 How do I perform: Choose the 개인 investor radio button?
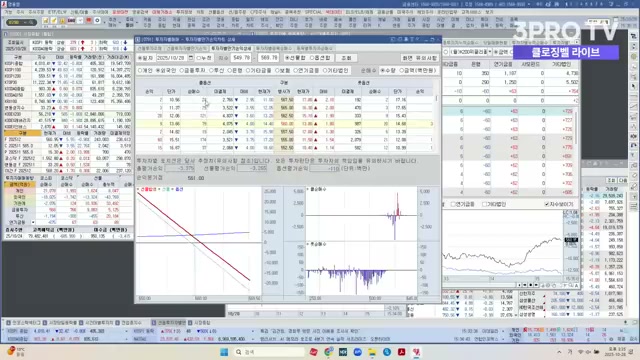click(x=140, y=71)
